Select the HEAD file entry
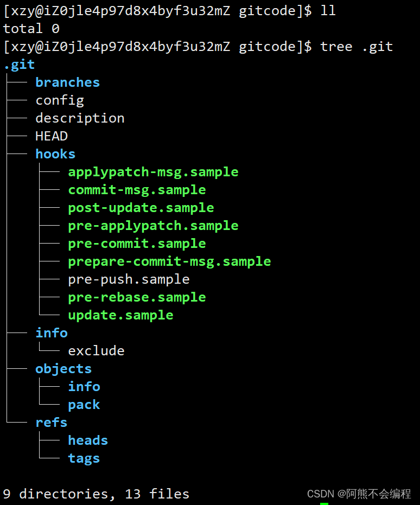The height and width of the screenshot is (505, 420). pyautogui.click(x=52, y=136)
